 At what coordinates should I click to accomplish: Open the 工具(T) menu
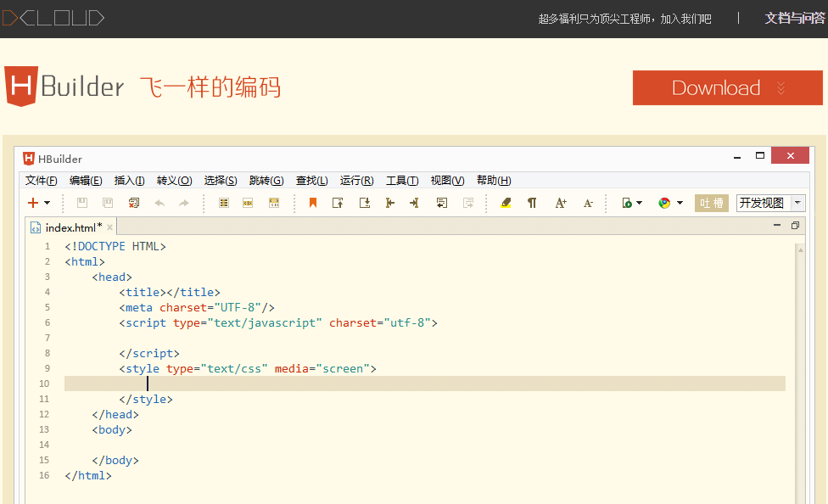pos(402,181)
